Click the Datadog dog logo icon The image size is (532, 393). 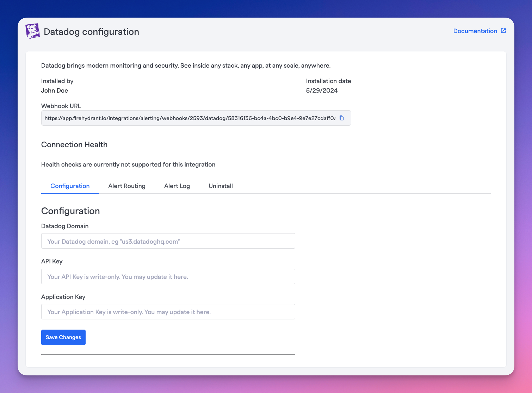[x=33, y=31]
